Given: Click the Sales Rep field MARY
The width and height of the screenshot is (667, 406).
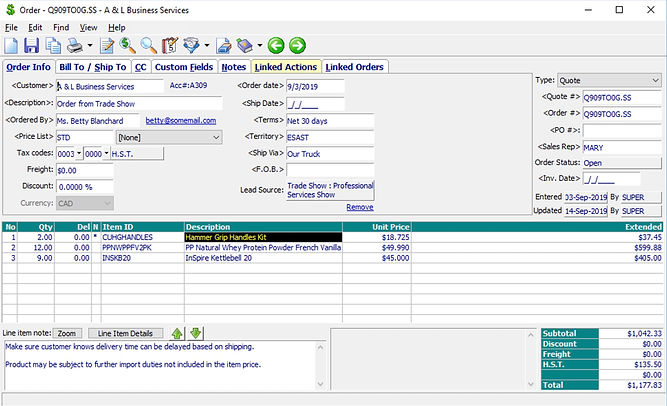Looking at the screenshot, I should [x=622, y=147].
